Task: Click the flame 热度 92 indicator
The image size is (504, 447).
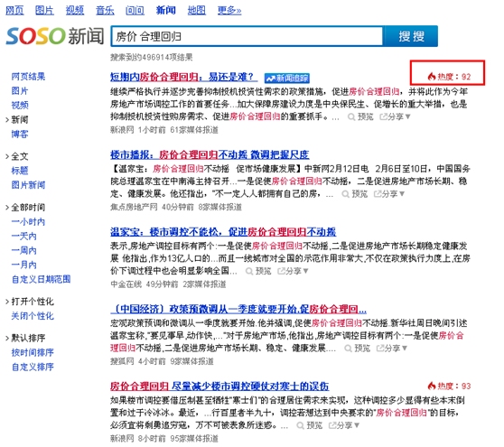Action: point(449,77)
